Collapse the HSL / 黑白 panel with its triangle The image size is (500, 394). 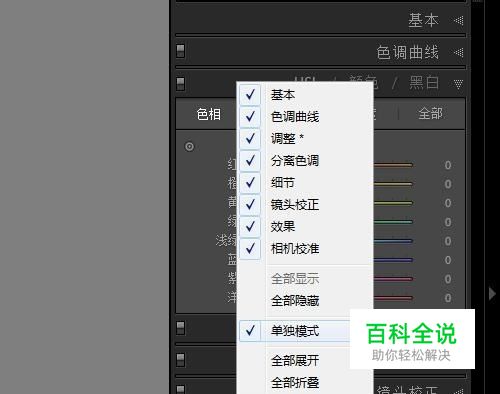459,84
